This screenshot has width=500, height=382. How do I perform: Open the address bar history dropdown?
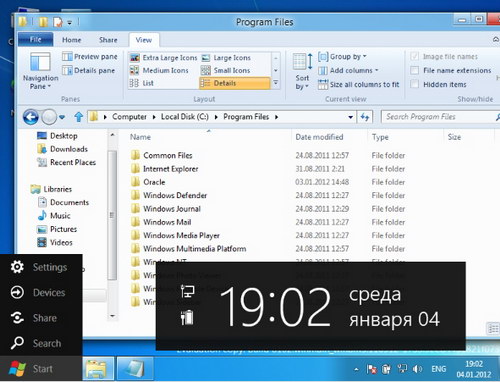click(350, 117)
